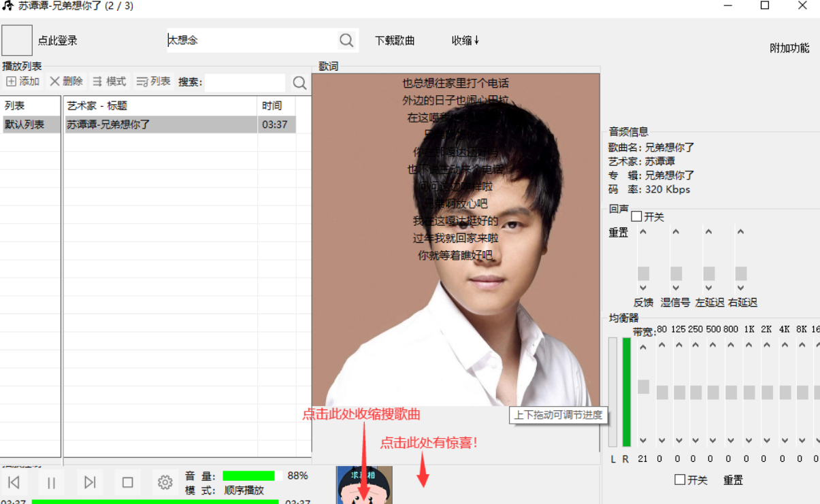Stop playback with the square button

click(x=127, y=482)
